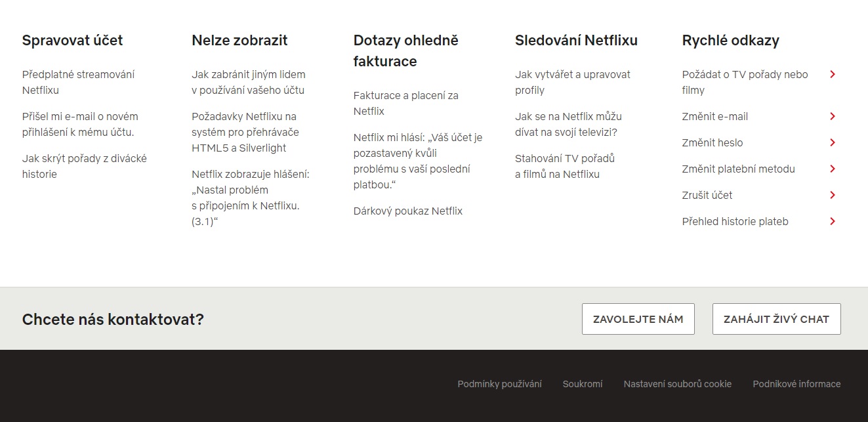Viewport: 868px width, 422px height.
Task: Click red chevron beside Změnit platební metodu
Action: coord(833,169)
